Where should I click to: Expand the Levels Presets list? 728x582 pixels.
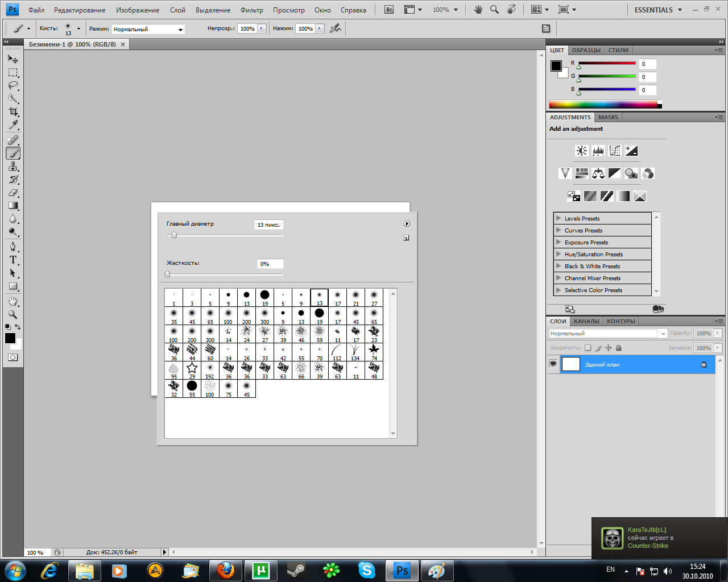pos(559,218)
